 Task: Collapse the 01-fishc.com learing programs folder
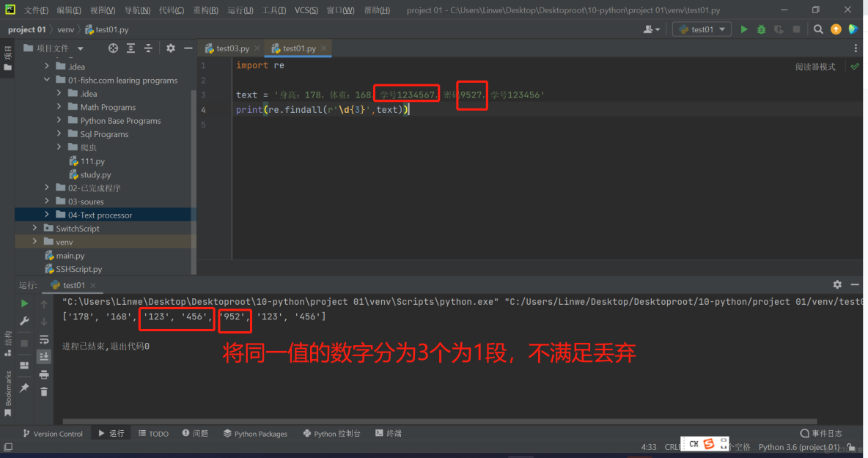pyautogui.click(x=47, y=80)
